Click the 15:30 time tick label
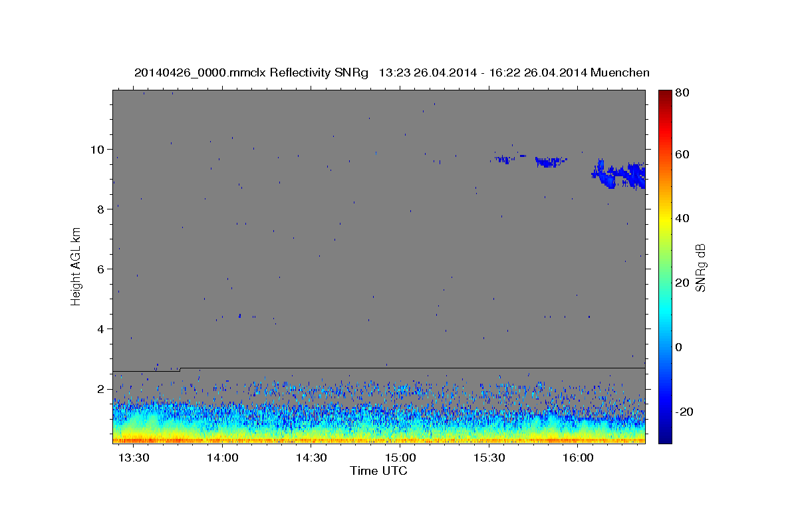 [x=489, y=458]
